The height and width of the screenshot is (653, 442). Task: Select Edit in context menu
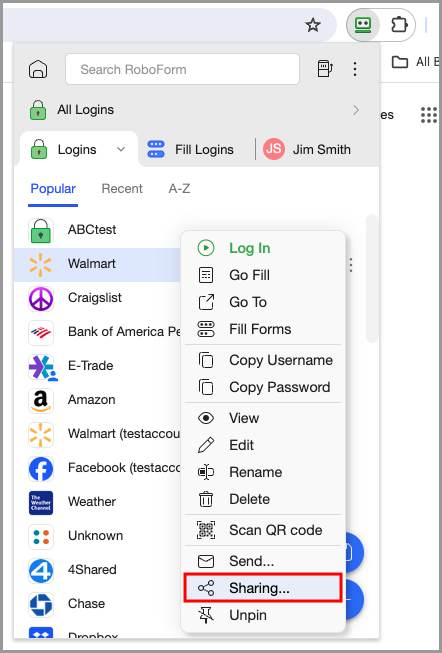pyautogui.click(x=263, y=445)
